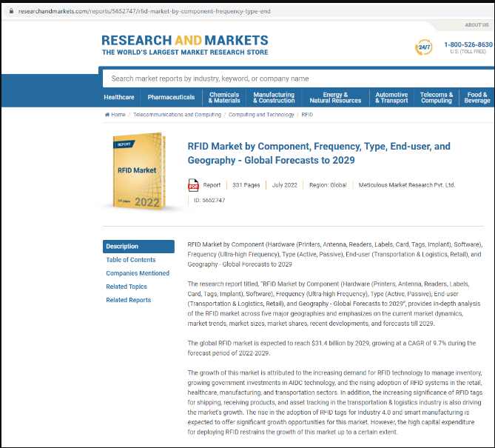Click the RFID Market report title heading

coord(319,153)
